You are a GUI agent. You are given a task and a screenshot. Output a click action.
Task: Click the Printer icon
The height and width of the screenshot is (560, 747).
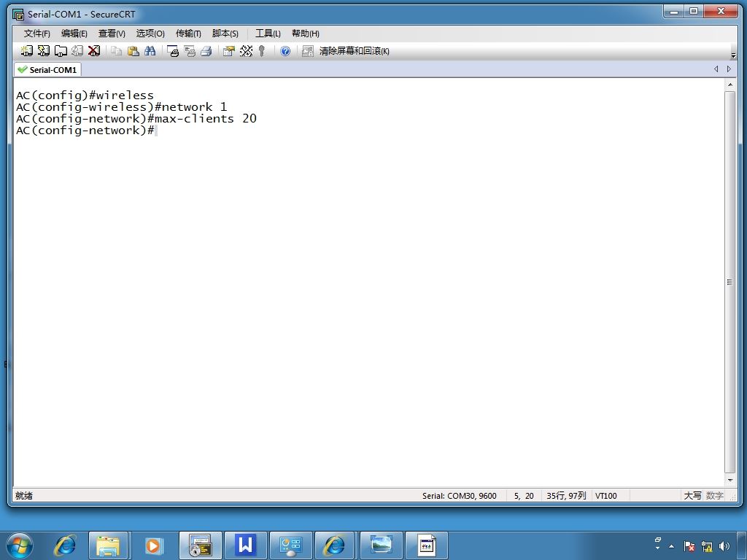[206, 51]
